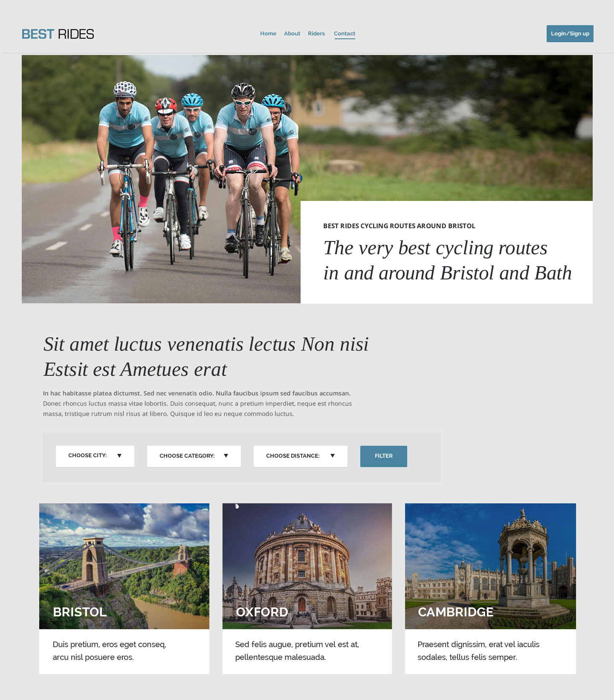Open the Home menu link
614x700 pixels.
click(268, 34)
